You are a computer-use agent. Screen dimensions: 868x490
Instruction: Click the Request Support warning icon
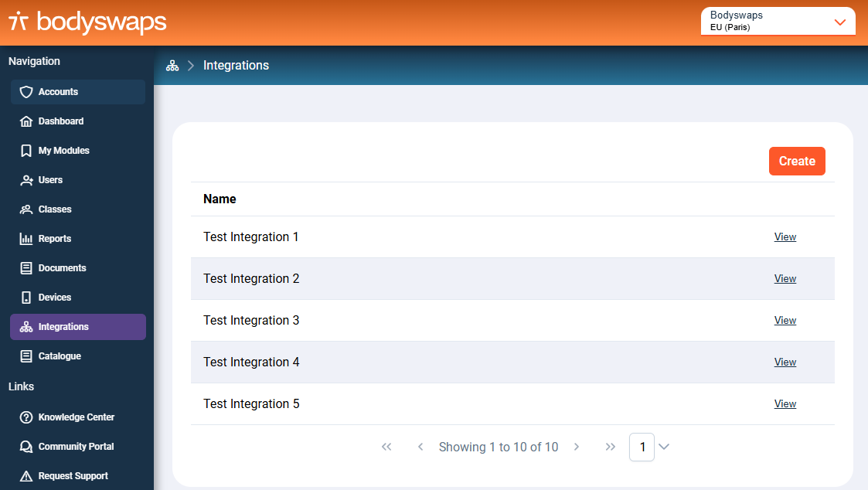click(26, 476)
